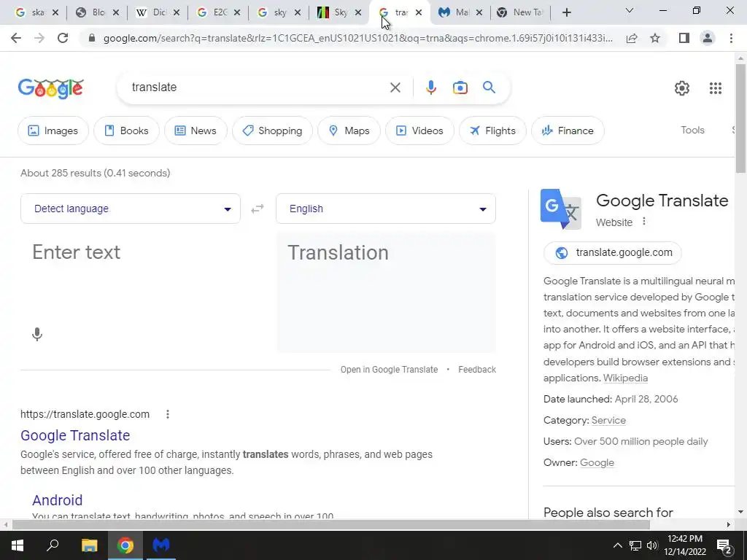Click the browser forward arrow
The image size is (747, 560).
point(39,38)
